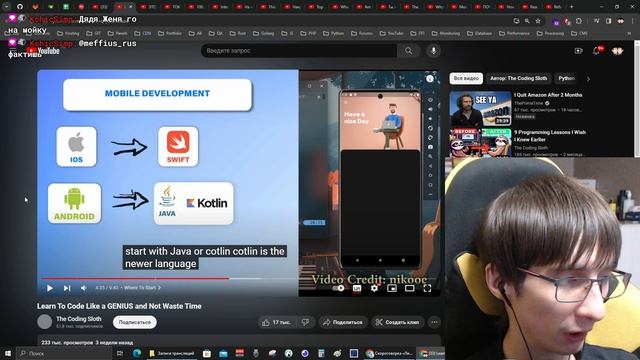Open the YouTube bookmarks folder
640x360 pixels.
click(391, 33)
